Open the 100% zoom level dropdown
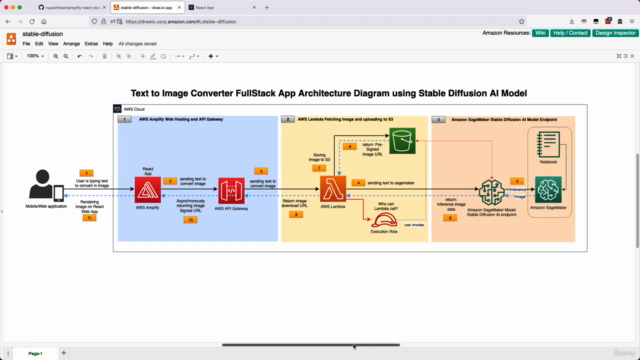 (x=35, y=56)
